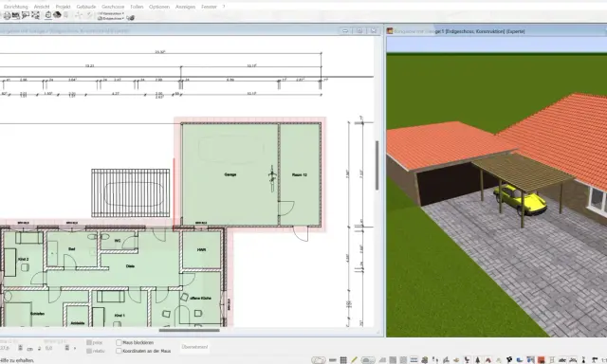The height and width of the screenshot is (364, 607).
Task: Click the stepper next to the 0,0 field
Action: [x=66, y=348]
